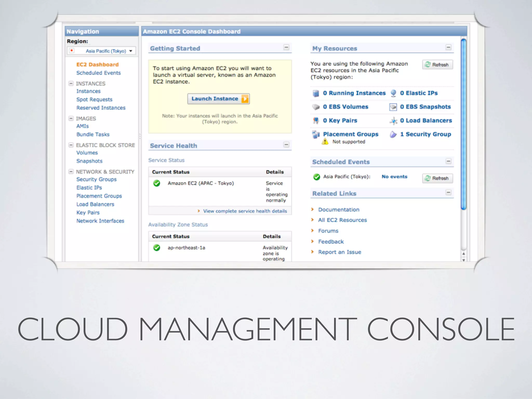The height and width of the screenshot is (399, 532).
Task: Open EC2 Dashboard in navigation
Action: click(97, 64)
